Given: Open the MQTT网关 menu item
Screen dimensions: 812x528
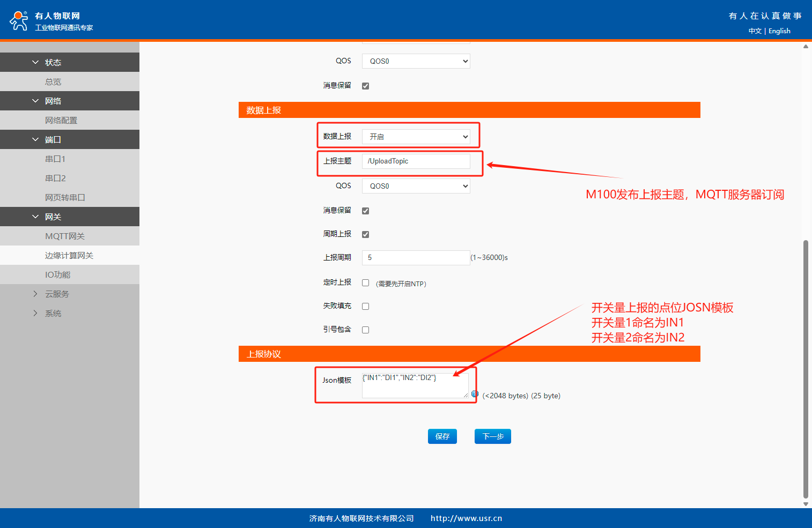Looking at the screenshot, I should pyautogui.click(x=65, y=236).
